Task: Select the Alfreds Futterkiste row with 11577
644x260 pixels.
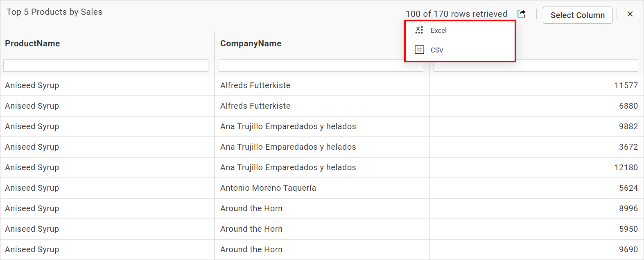Action: click(255, 85)
